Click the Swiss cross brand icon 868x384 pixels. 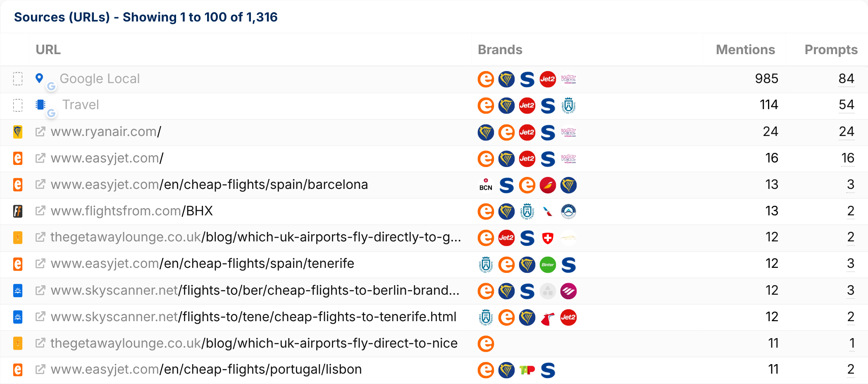pos(548,238)
